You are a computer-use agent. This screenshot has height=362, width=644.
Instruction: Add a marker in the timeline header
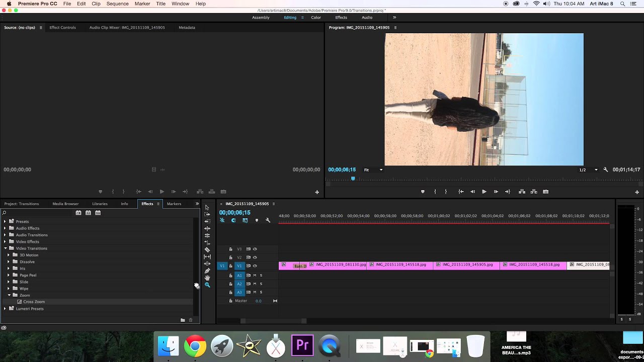pyautogui.click(x=257, y=220)
